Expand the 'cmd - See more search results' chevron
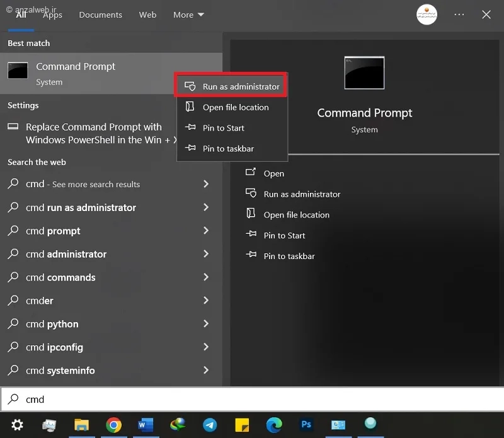The width and height of the screenshot is (504, 438). [206, 184]
